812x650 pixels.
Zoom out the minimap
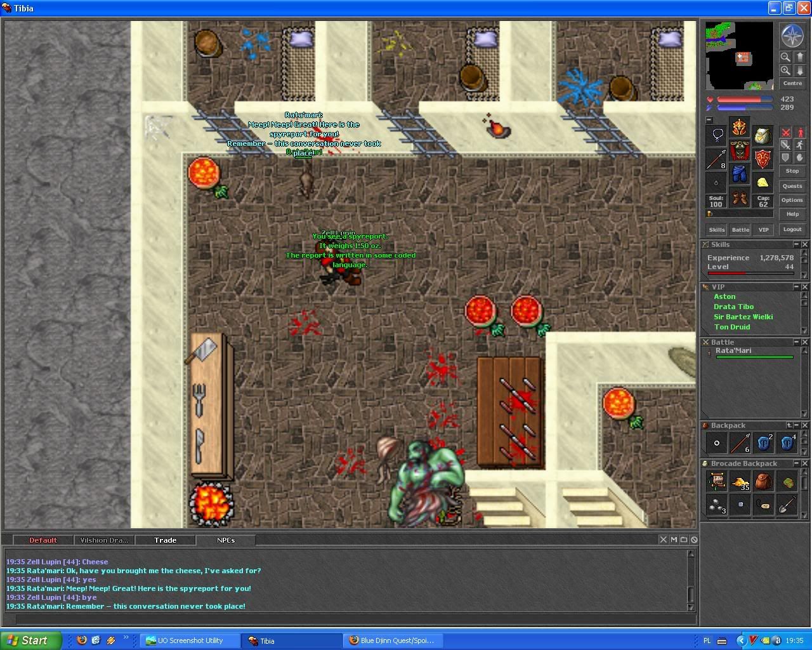(x=785, y=57)
